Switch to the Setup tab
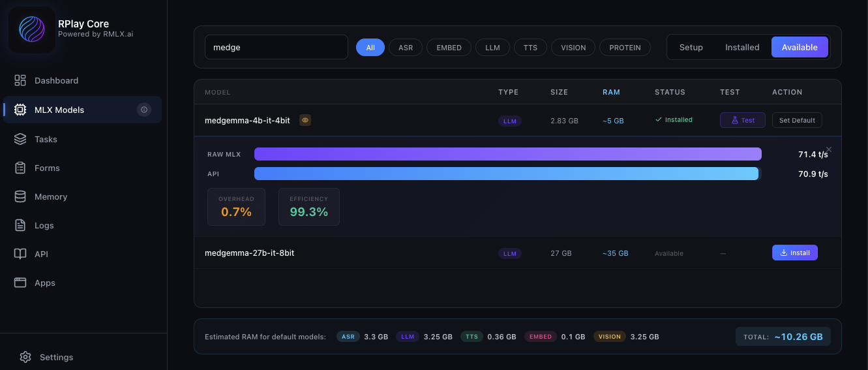The width and height of the screenshot is (868, 370). 691,47
